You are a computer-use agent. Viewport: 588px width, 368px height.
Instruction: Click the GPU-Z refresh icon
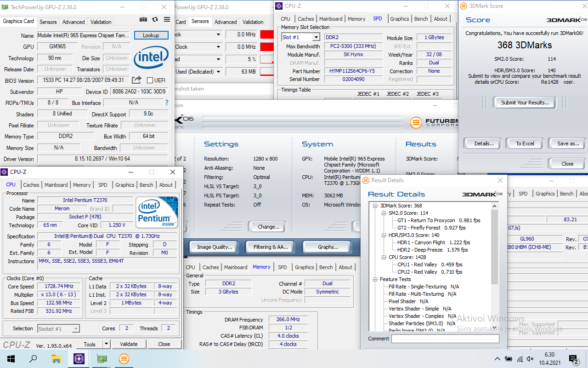(155, 20)
